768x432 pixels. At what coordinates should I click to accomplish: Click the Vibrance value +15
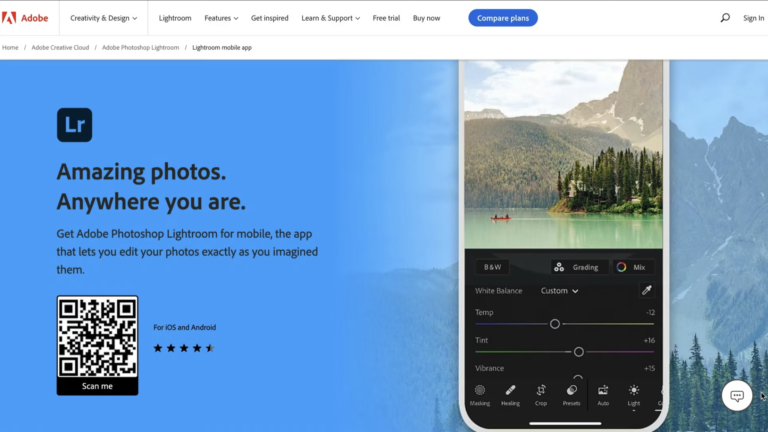[x=649, y=368]
